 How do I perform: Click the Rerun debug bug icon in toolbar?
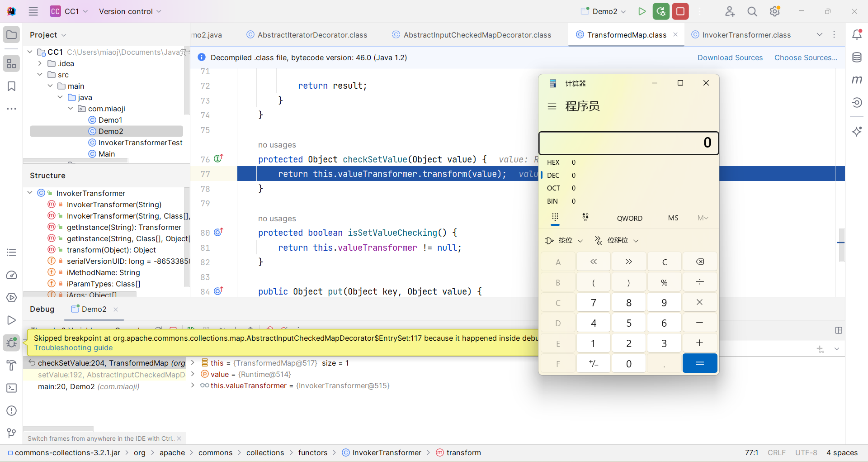tap(661, 11)
